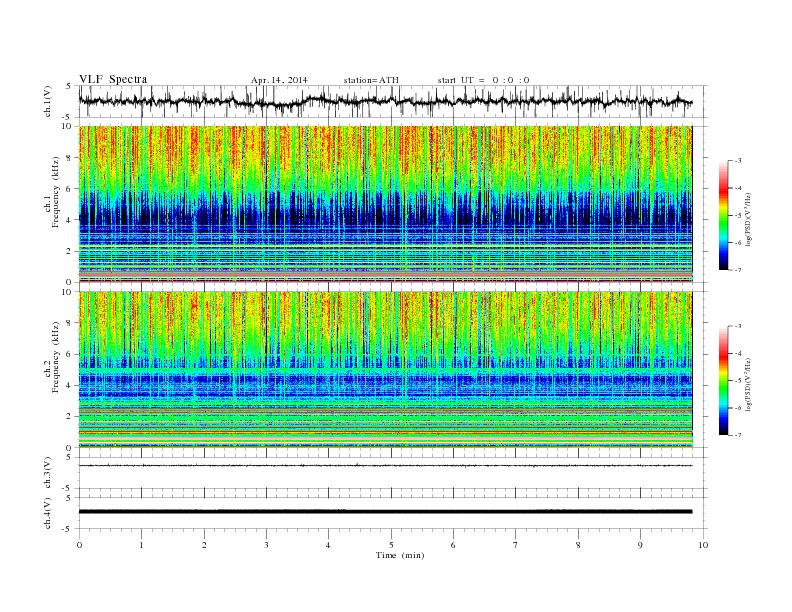Image resolution: width=792 pixels, height=612 pixels.
Task: Click the '2' minute tick label
Action: tap(204, 545)
